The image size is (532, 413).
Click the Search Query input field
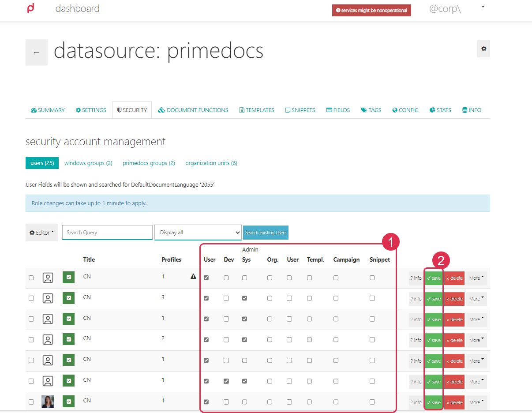107,233
